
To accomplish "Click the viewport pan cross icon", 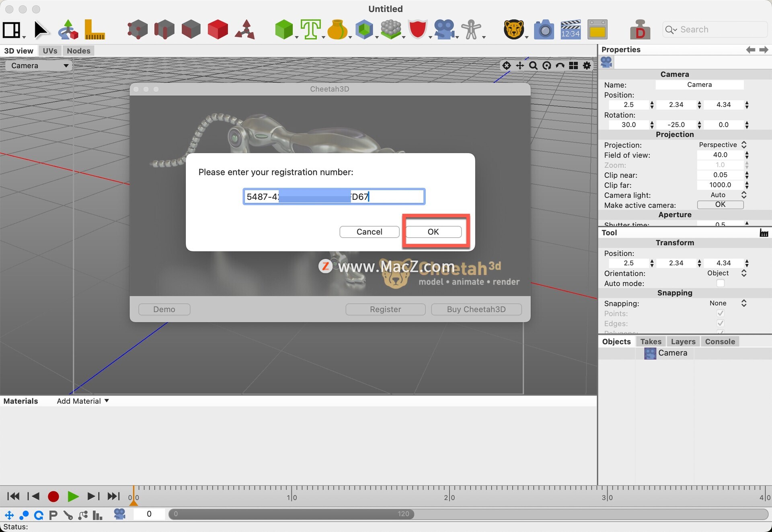I will point(520,66).
